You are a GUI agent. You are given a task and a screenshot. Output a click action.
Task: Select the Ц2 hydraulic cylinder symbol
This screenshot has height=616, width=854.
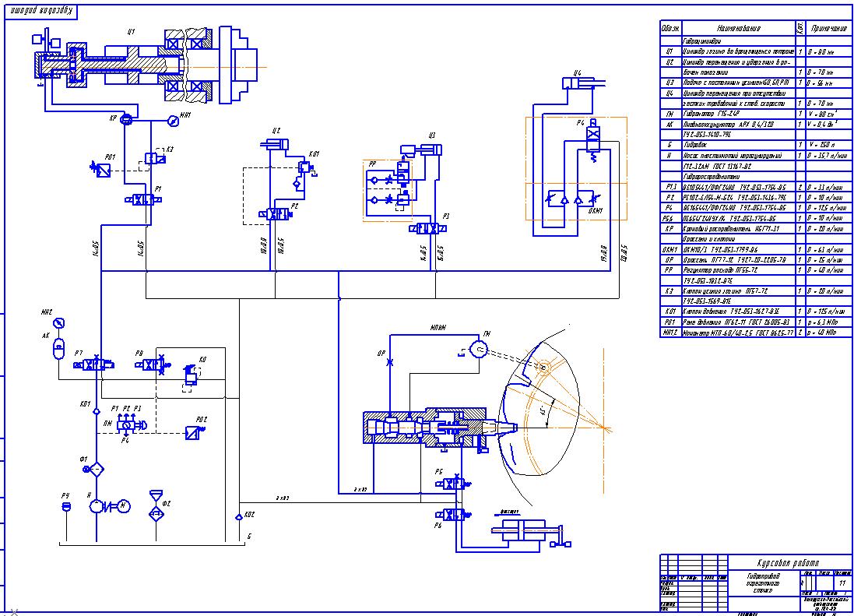(276, 144)
